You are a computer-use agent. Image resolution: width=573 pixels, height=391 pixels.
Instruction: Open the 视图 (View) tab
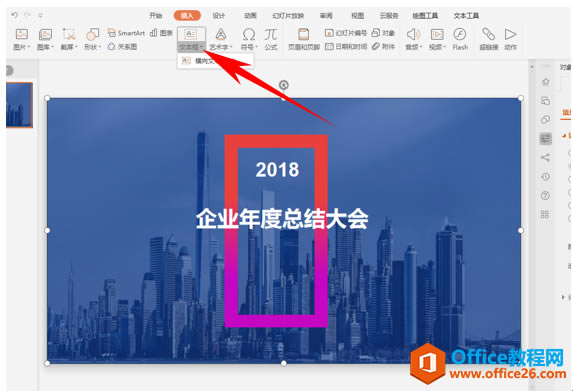click(x=357, y=15)
